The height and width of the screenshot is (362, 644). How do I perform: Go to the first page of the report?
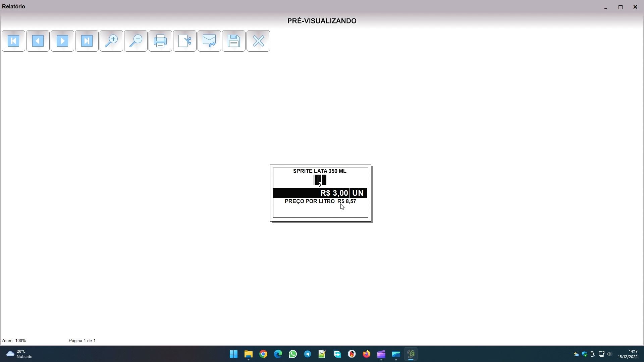(x=13, y=41)
